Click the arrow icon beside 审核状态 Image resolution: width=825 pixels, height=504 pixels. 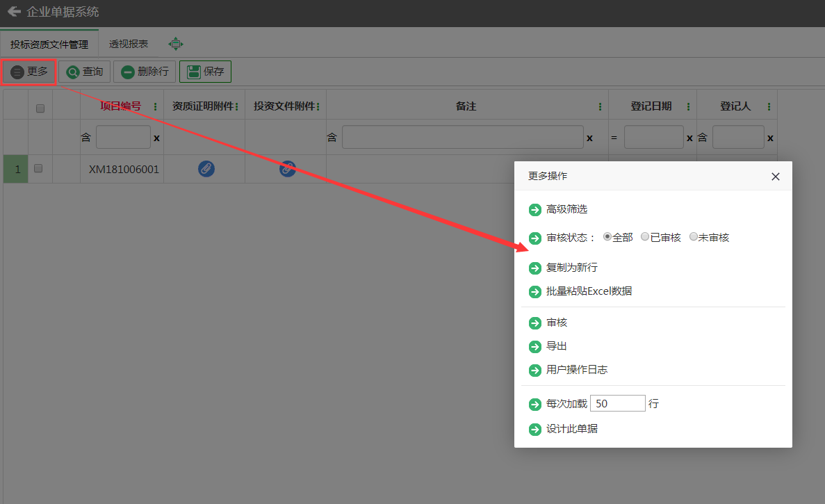point(535,238)
